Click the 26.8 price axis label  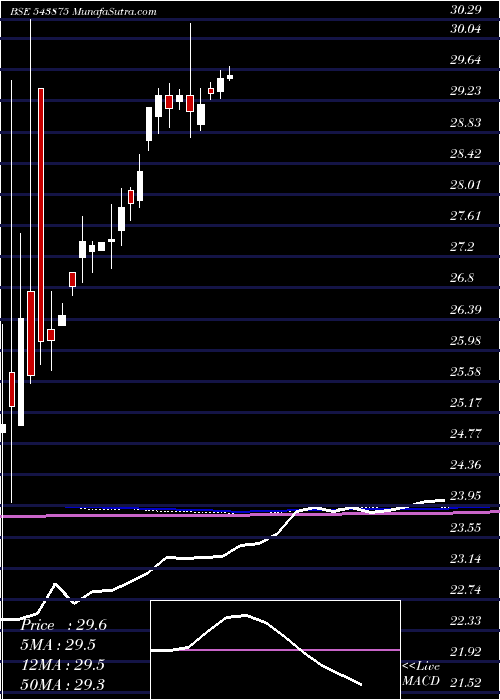462,278
